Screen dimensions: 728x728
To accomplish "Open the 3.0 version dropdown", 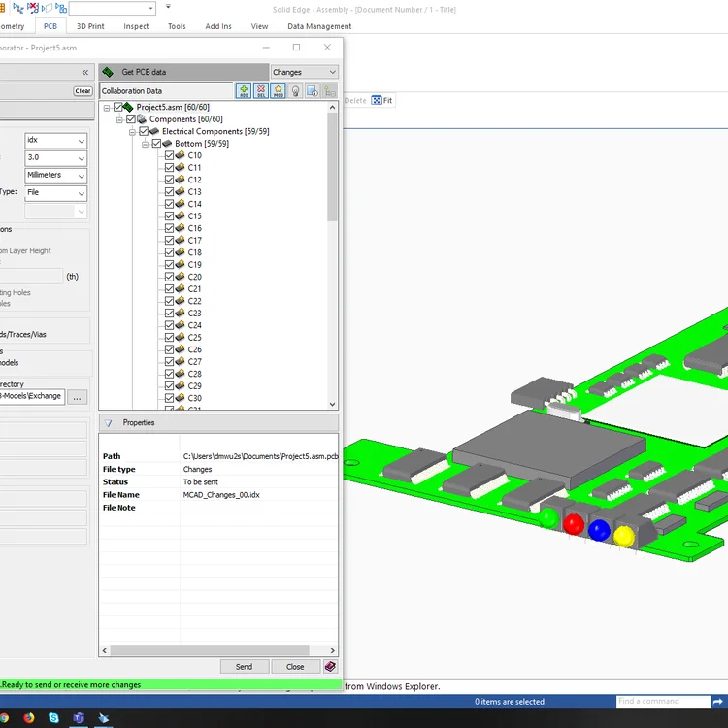I will (55, 158).
